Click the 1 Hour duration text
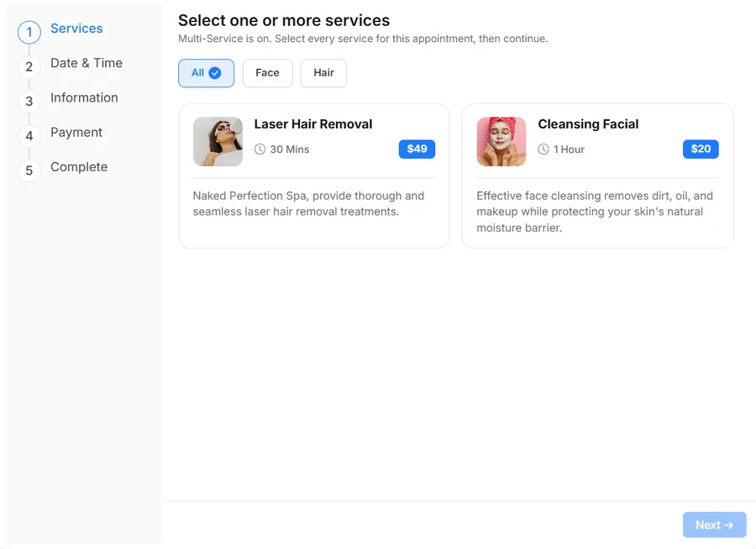Viewport: 756px width, 549px height. click(569, 149)
